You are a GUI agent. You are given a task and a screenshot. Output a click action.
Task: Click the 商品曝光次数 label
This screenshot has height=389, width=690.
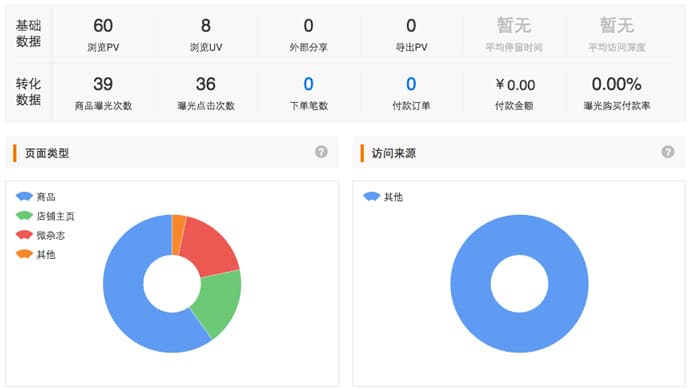103,106
